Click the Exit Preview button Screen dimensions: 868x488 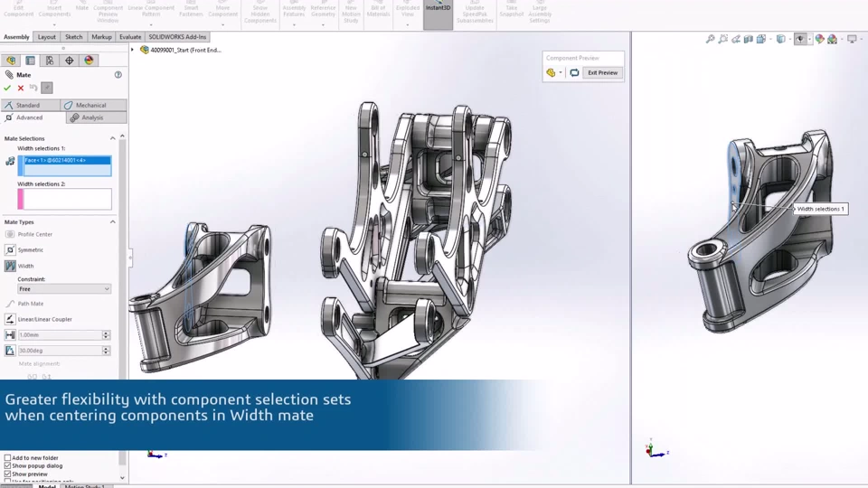(602, 72)
